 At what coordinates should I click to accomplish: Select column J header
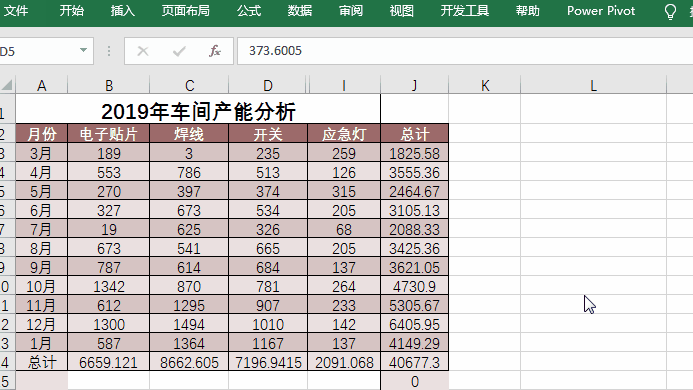(x=415, y=85)
